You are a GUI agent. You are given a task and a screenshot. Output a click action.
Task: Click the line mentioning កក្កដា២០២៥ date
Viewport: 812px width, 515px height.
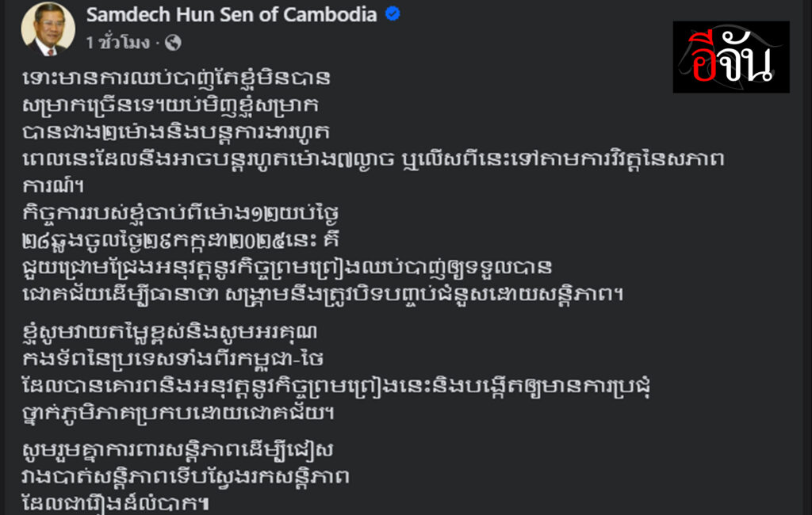tap(181, 240)
